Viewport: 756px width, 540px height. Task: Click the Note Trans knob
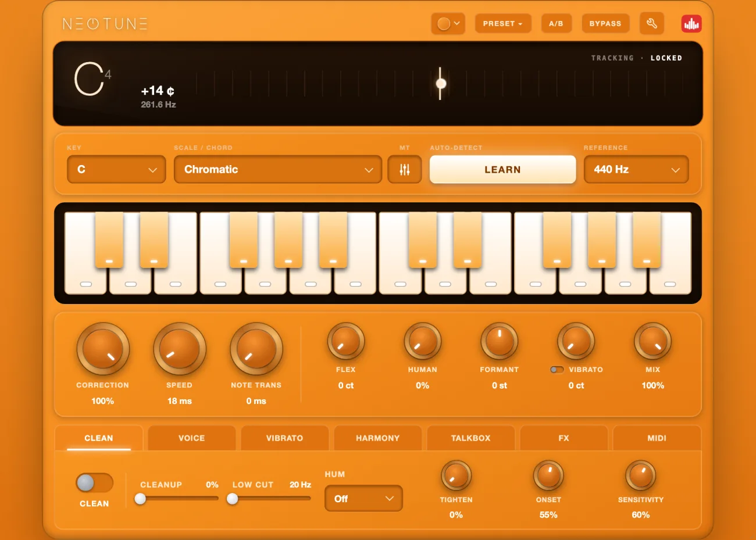point(256,349)
